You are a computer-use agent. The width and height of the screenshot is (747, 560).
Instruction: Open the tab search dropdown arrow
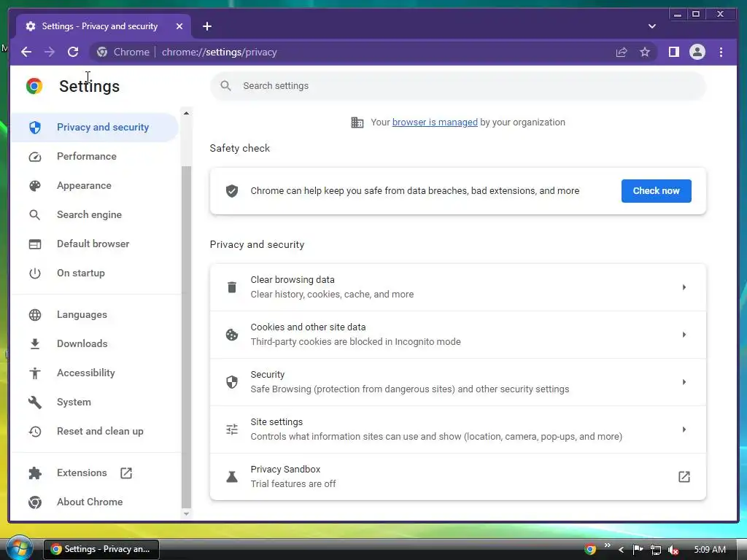651,26
